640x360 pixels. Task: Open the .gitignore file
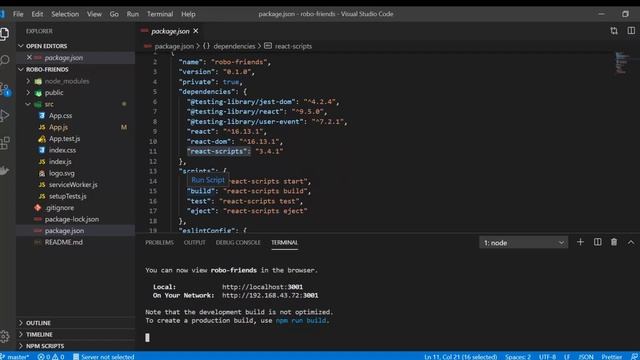60,208
